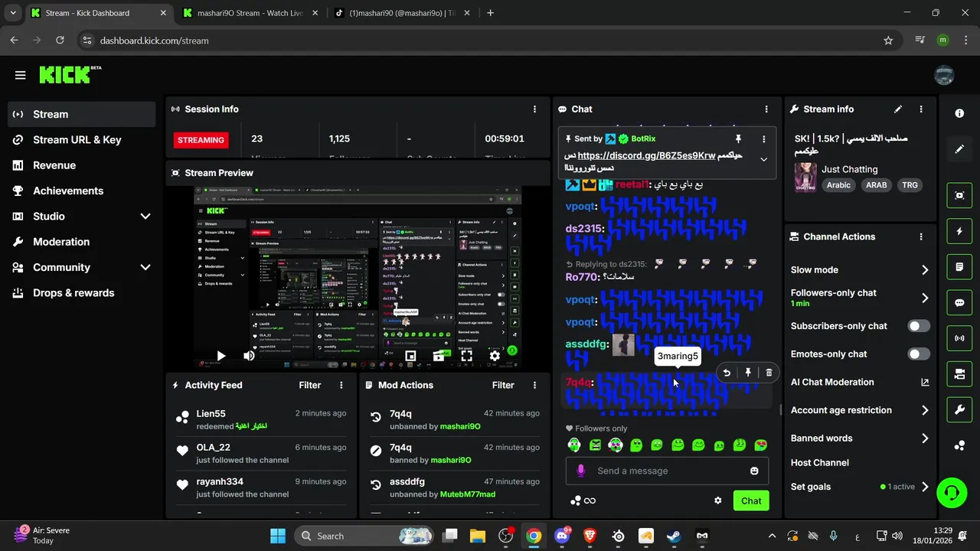
Task: Click the Send a message field
Action: click(668, 471)
